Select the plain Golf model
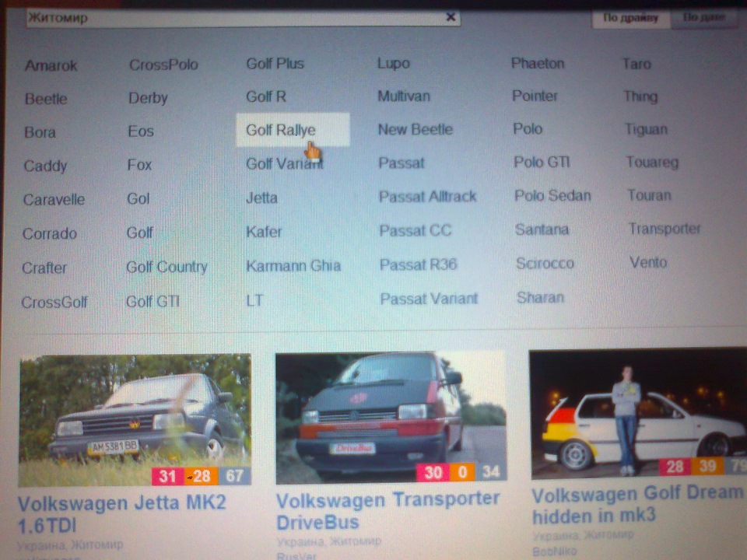 pyautogui.click(x=139, y=233)
